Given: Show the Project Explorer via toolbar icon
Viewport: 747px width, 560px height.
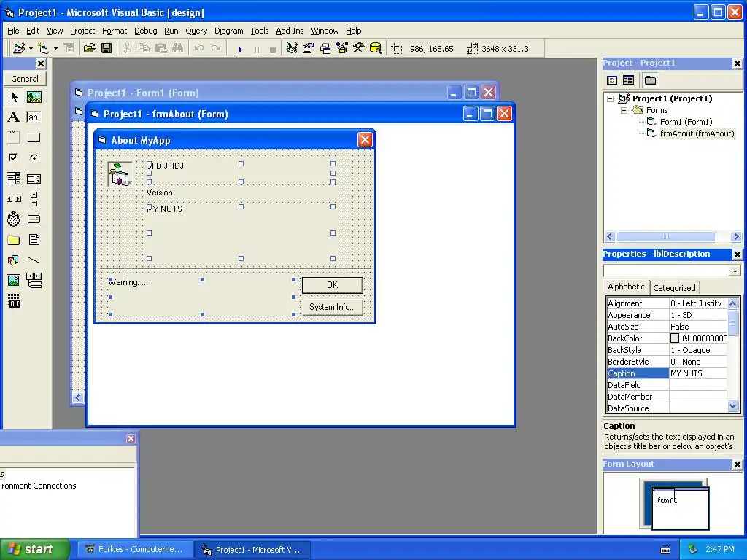Looking at the screenshot, I should (x=292, y=49).
